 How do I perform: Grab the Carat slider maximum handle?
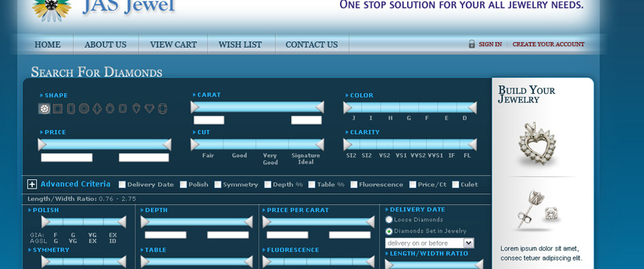320,107
